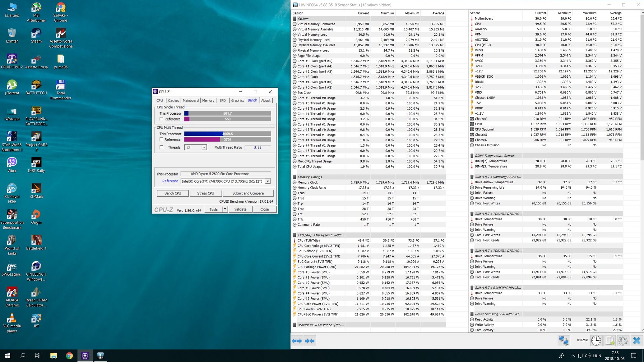
Task: Select the 3DMark desktop icon
Action: pos(36,191)
